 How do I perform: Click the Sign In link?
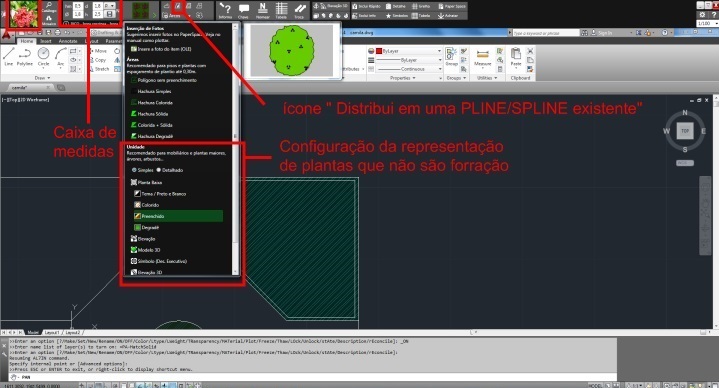605,33
